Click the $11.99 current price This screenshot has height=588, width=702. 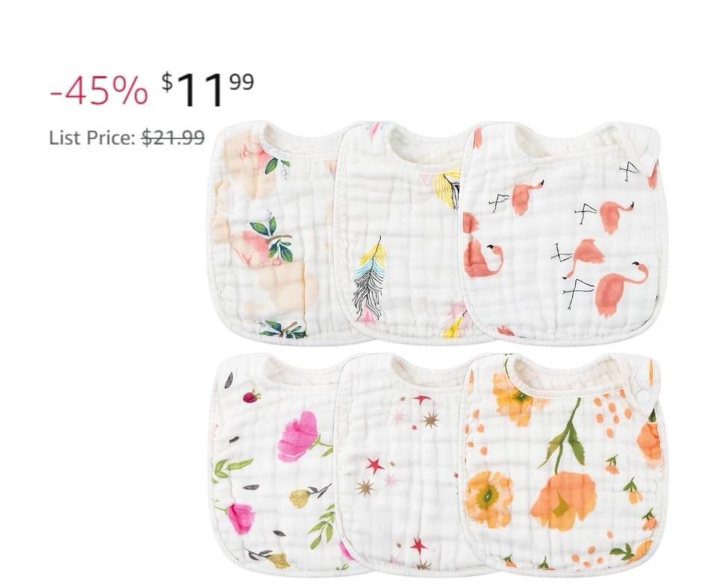click(208, 90)
